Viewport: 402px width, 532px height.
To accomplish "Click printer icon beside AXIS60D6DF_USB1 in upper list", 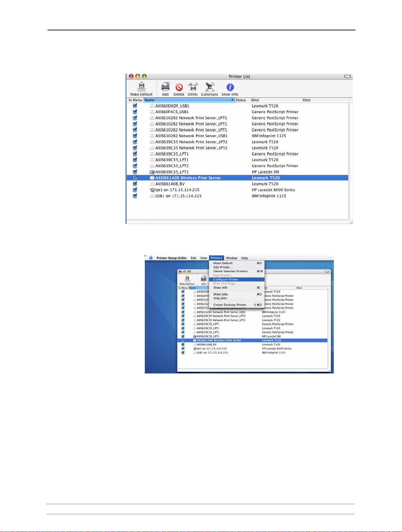I will click(152, 106).
